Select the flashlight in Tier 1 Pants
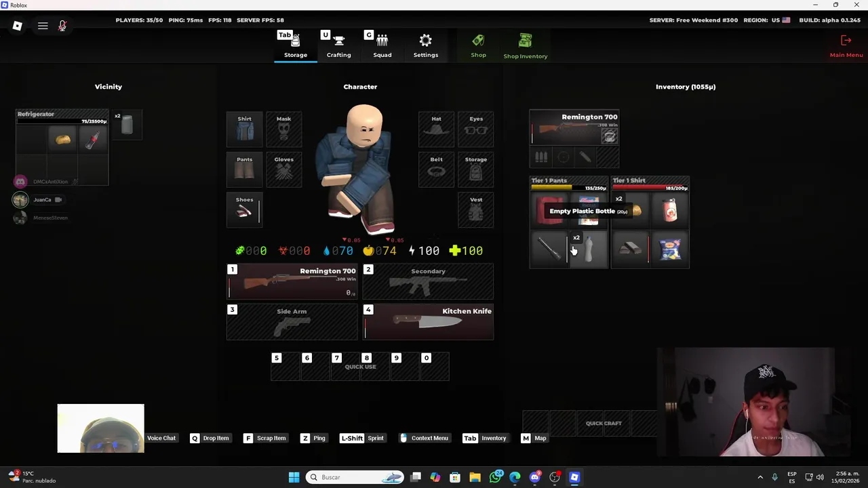Viewport: 868px width, 488px height. click(550, 250)
